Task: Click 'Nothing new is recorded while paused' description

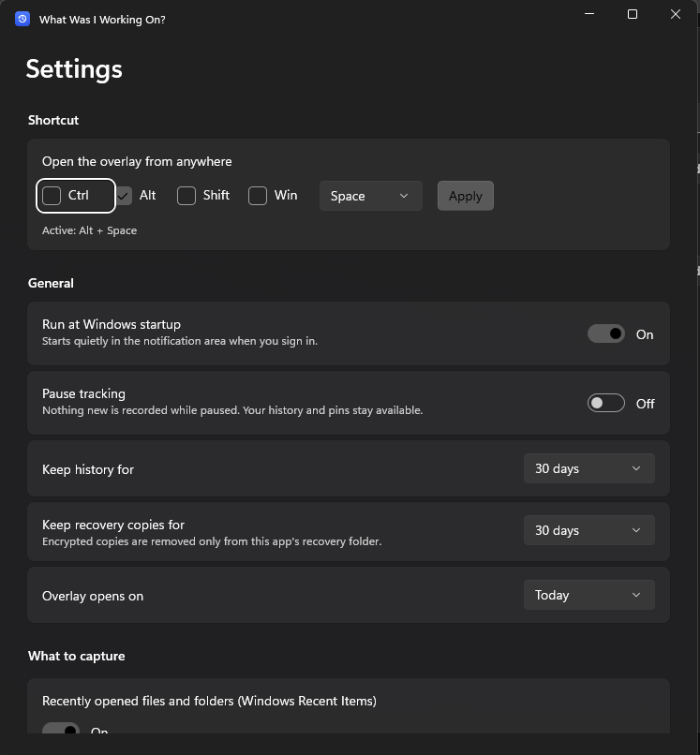Action: [x=232, y=410]
